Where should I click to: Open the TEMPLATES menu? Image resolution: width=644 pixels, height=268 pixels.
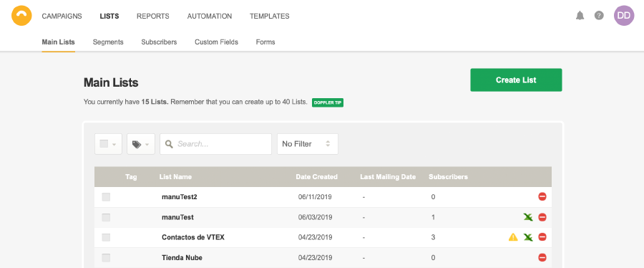coord(270,16)
